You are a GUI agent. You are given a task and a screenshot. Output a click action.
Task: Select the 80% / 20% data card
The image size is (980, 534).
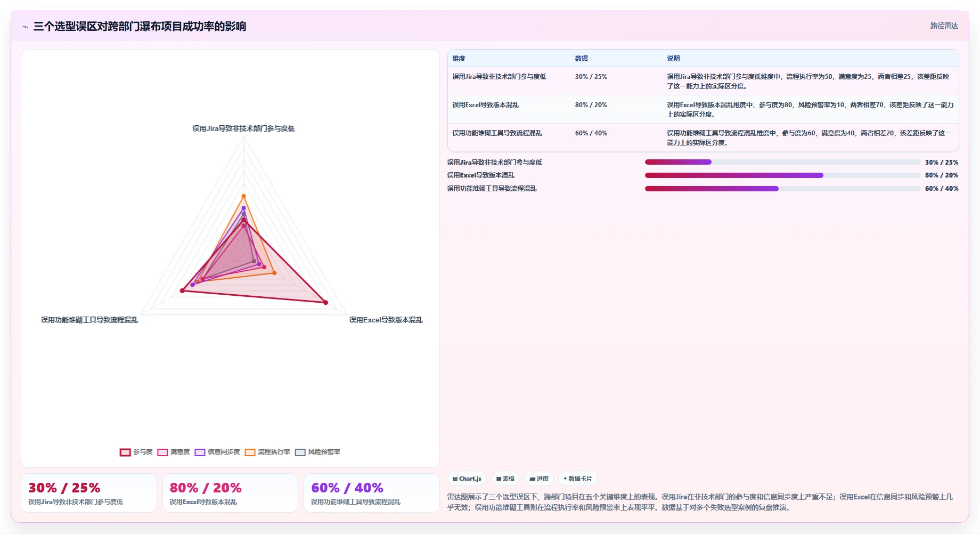click(230, 493)
